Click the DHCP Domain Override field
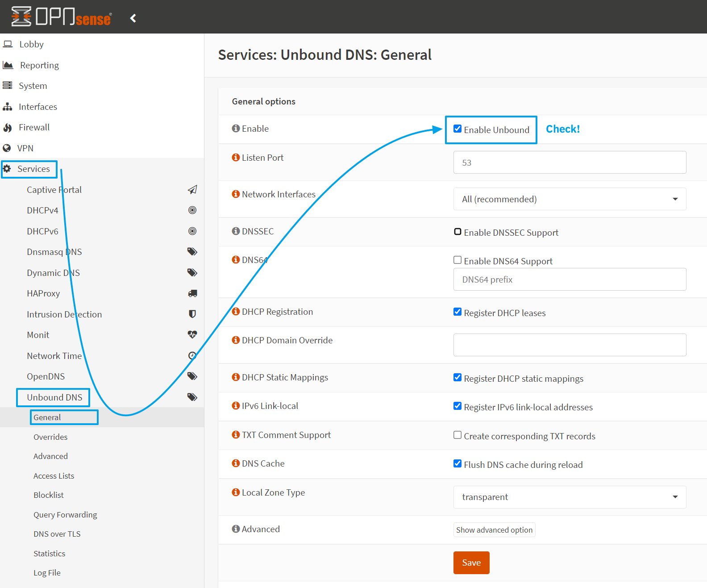Viewport: 707px width, 588px height. 570,345
